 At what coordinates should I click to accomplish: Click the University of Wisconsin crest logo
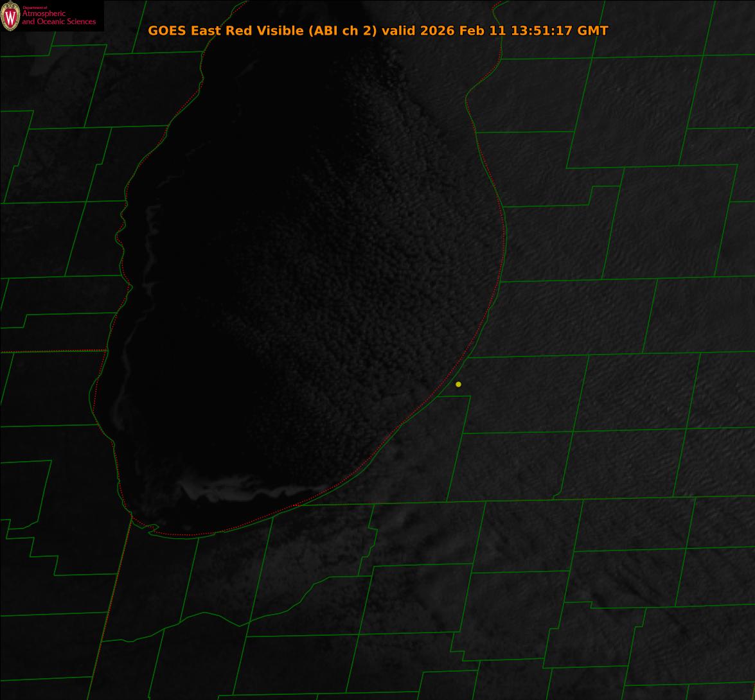10,16
